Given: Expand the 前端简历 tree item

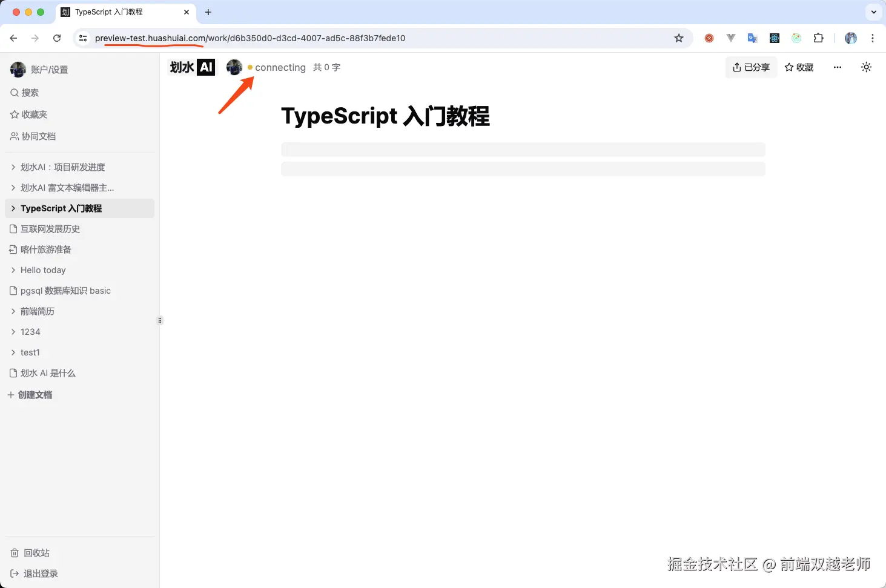Looking at the screenshot, I should click(12, 311).
